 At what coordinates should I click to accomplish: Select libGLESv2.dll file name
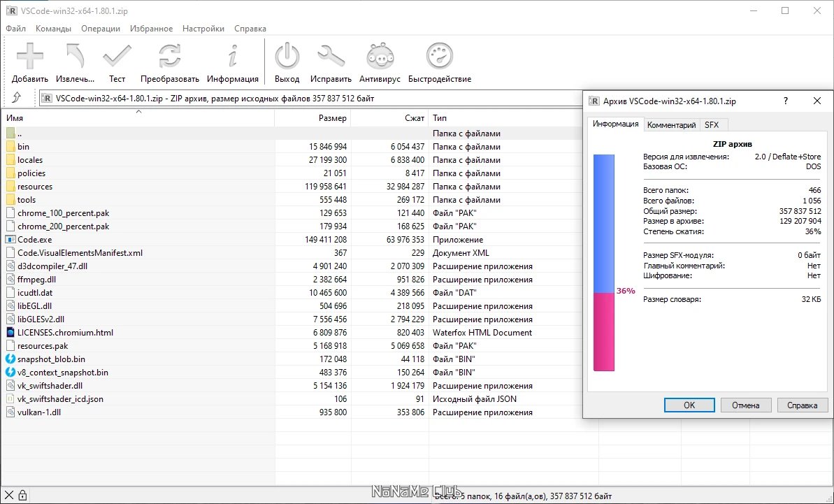(x=41, y=319)
